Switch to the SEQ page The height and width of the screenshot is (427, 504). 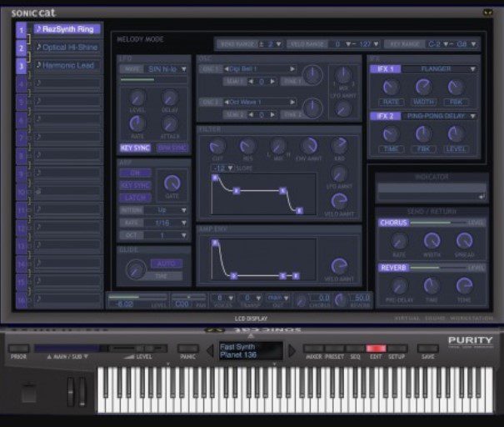[x=355, y=348]
